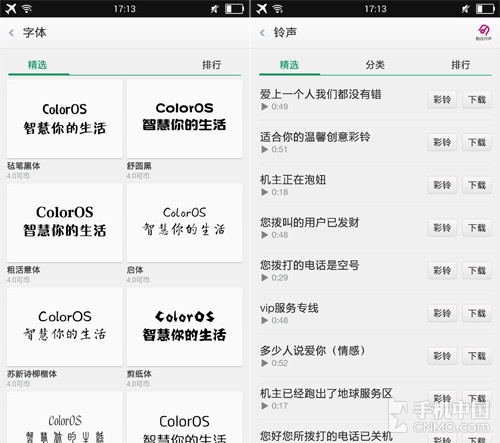This screenshot has width=500, height=443.
Task: Download 适合你的温馨创意彩铃
Action: (477, 142)
